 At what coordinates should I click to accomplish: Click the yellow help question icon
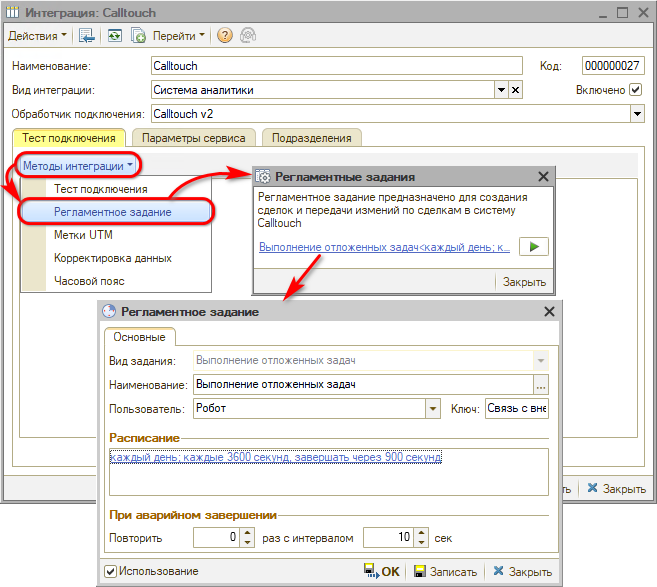(x=225, y=36)
